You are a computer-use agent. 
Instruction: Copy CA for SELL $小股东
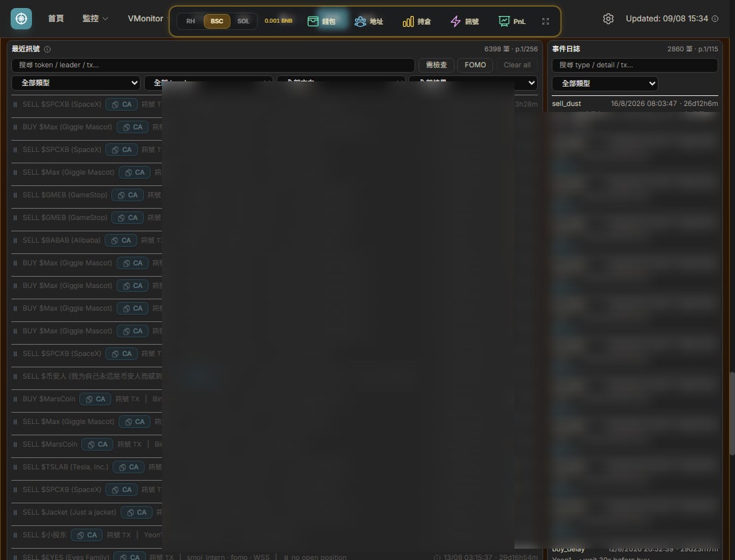(x=87, y=535)
